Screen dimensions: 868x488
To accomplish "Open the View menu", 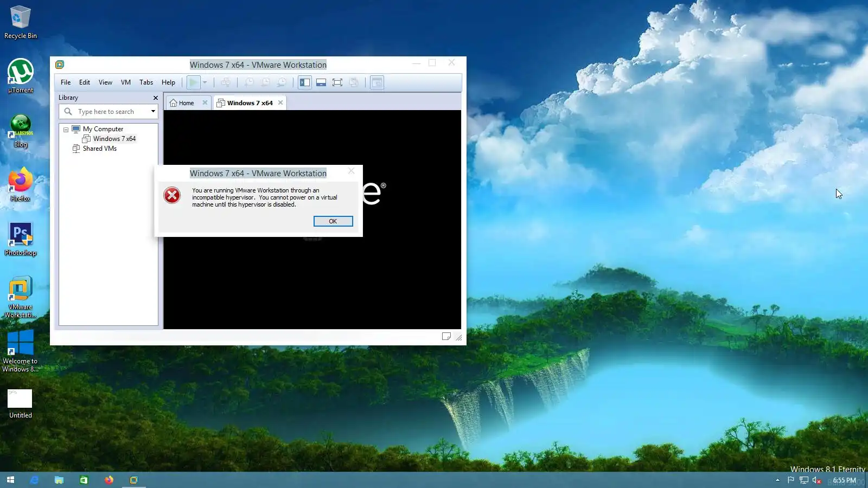I will [105, 82].
